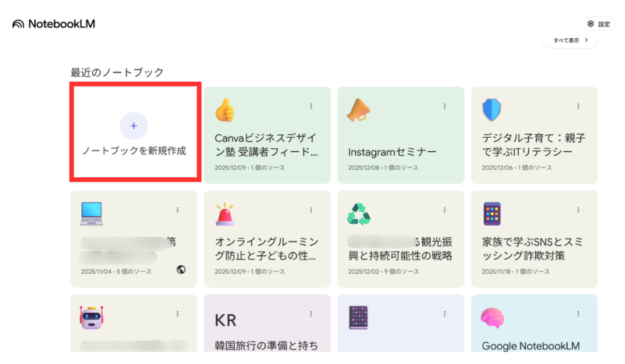Image resolution: width=625 pixels, height=364 pixels.
Task: Open the three-dot menu on Canva notebook card
Action: click(x=311, y=106)
